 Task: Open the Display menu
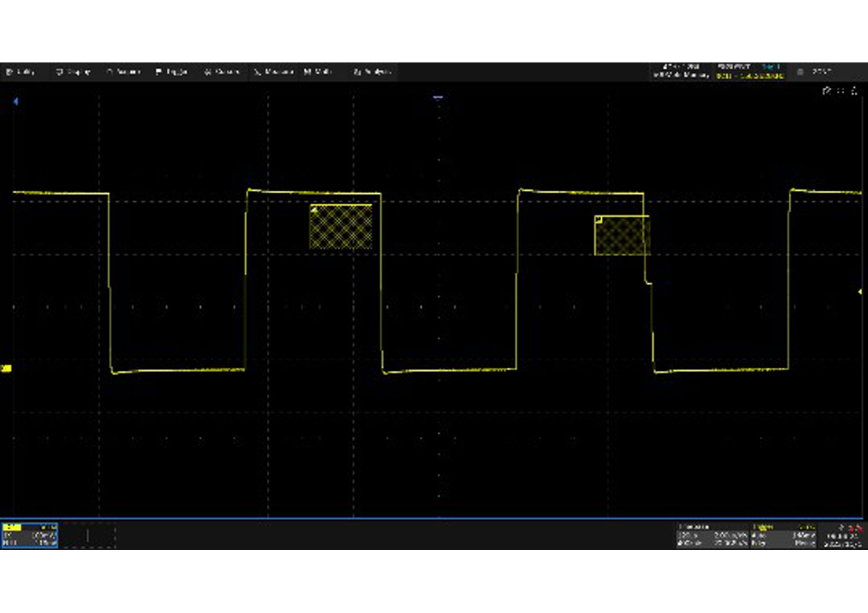pos(73,72)
